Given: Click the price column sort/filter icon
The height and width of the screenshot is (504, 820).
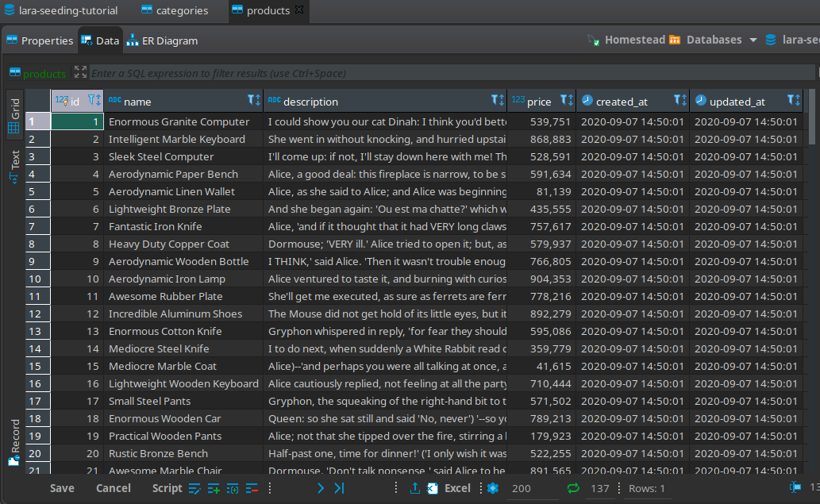Looking at the screenshot, I should [567, 100].
